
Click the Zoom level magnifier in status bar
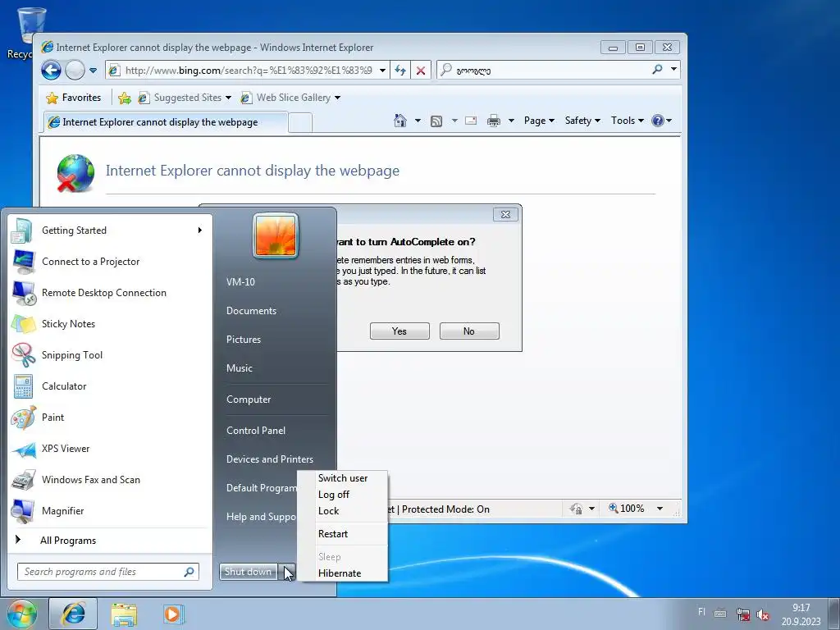point(614,508)
